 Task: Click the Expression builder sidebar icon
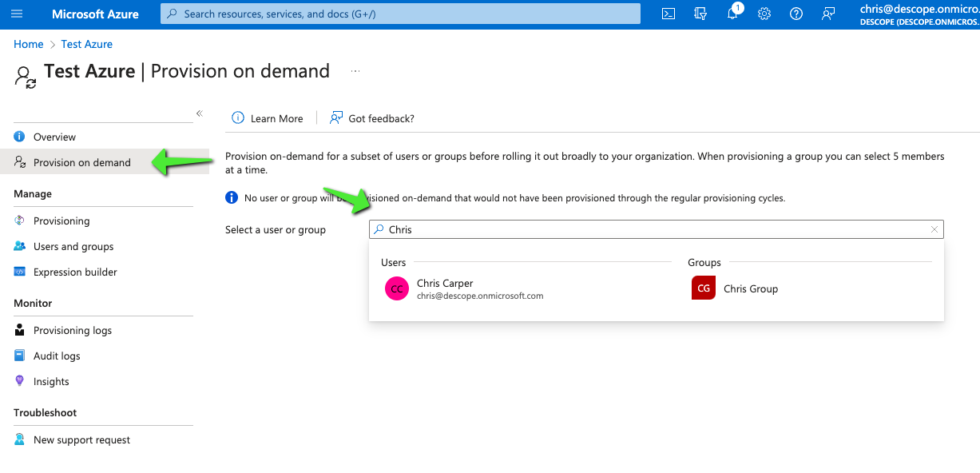20,272
